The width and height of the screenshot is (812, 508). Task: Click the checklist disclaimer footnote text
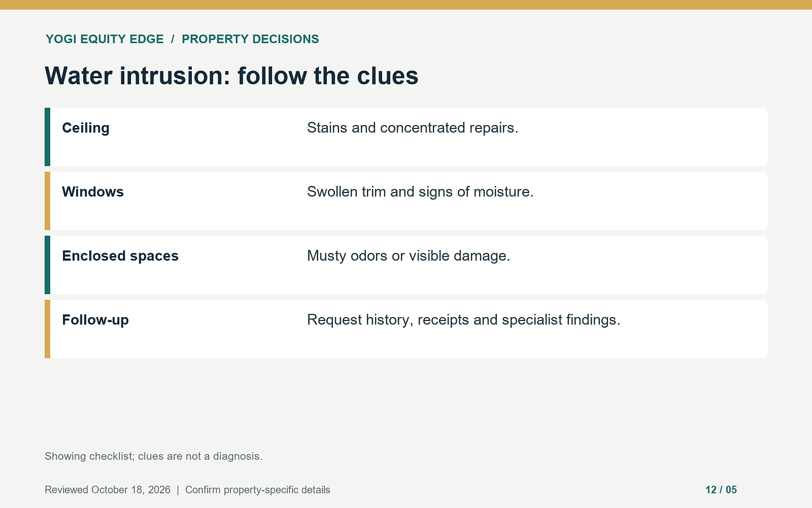point(153,456)
